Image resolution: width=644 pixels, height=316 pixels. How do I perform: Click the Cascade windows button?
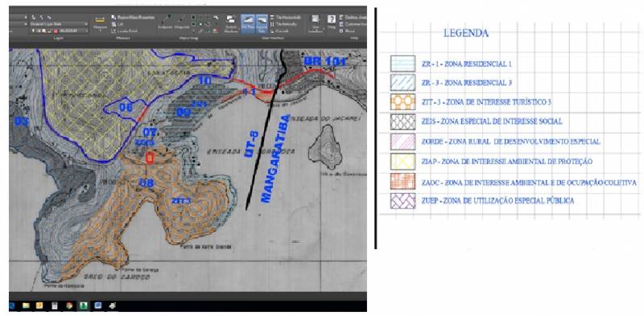[279, 31]
